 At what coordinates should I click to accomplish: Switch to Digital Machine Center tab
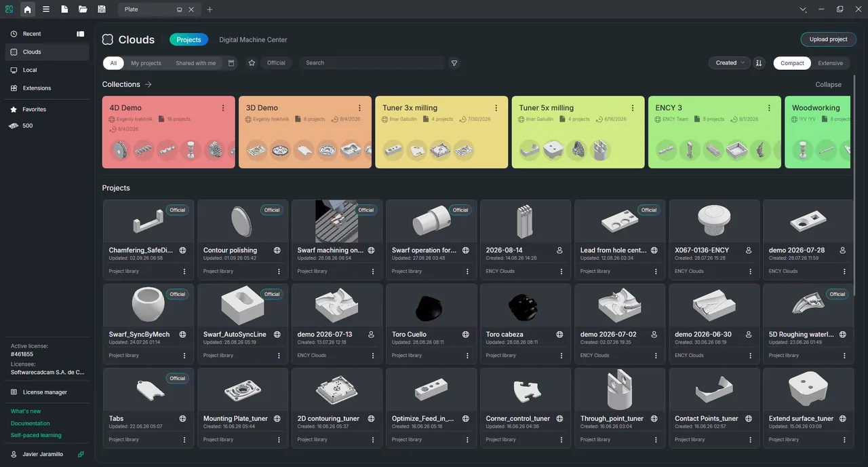click(253, 40)
